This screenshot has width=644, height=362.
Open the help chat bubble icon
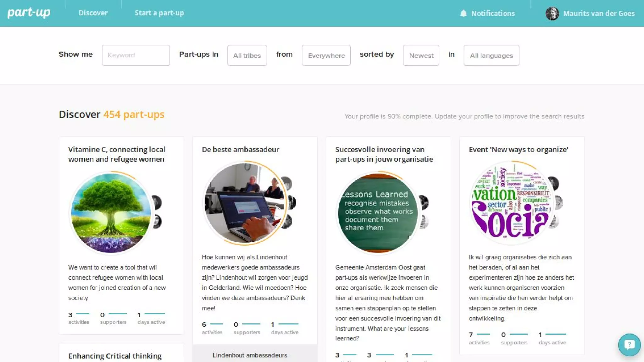click(629, 345)
